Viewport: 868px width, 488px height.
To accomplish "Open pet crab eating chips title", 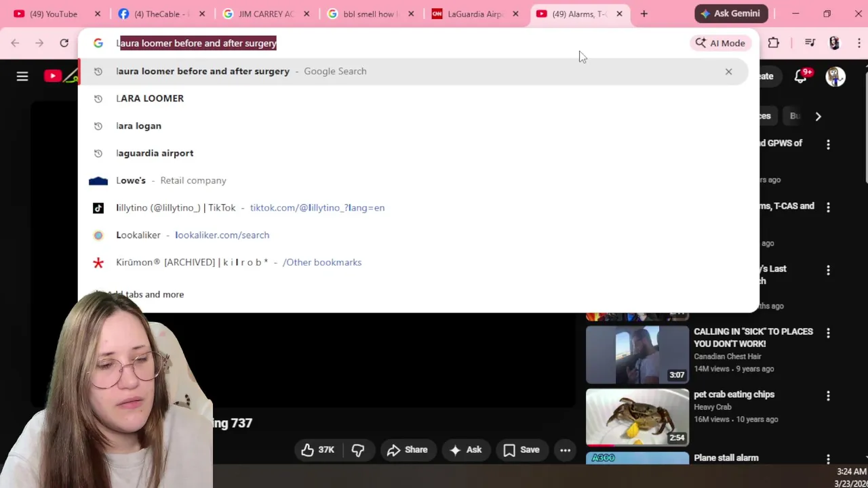I will click(x=734, y=394).
